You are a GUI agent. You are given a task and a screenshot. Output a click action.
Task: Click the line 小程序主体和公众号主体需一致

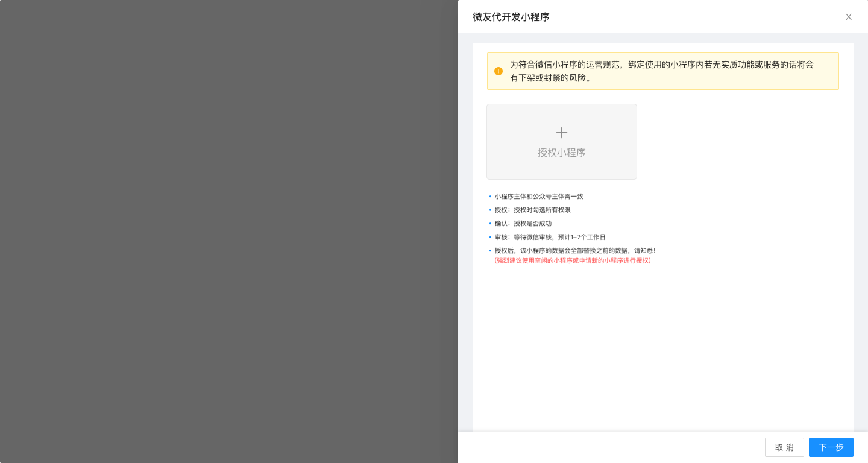click(x=539, y=197)
